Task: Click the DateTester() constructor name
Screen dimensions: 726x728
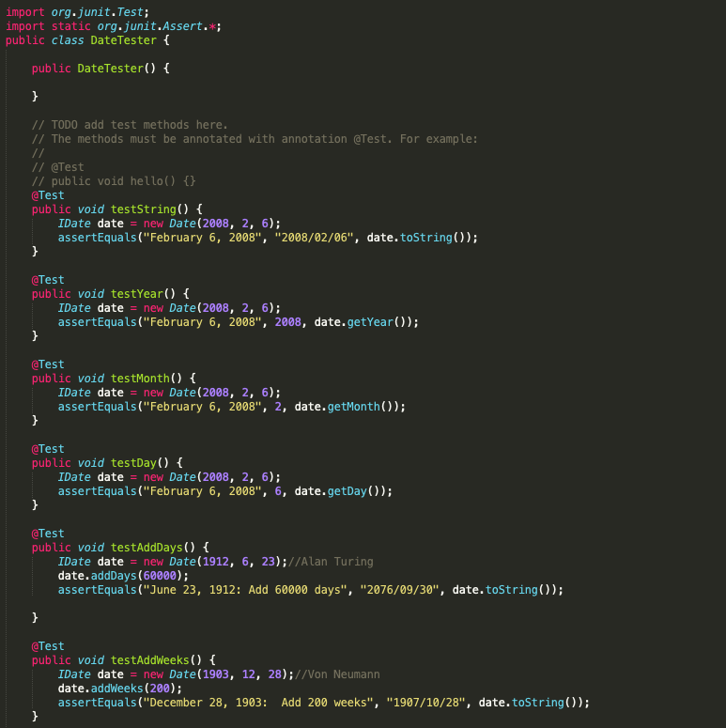Action: 110,69
